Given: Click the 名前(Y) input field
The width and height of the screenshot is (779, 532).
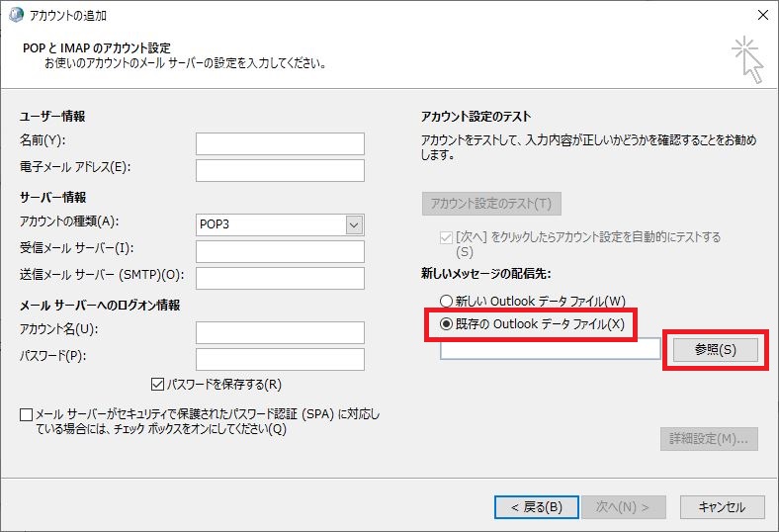Looking at the screenshot, I should [x=280, y=143].
